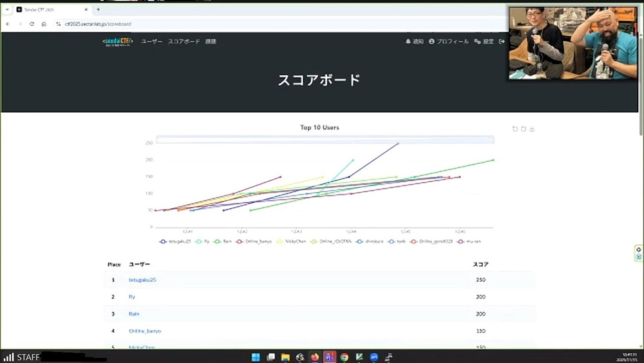Viewport: 644px width, 363px height.
Task: Toggle tetugaku25 series in chart legend
Action: 176,241
